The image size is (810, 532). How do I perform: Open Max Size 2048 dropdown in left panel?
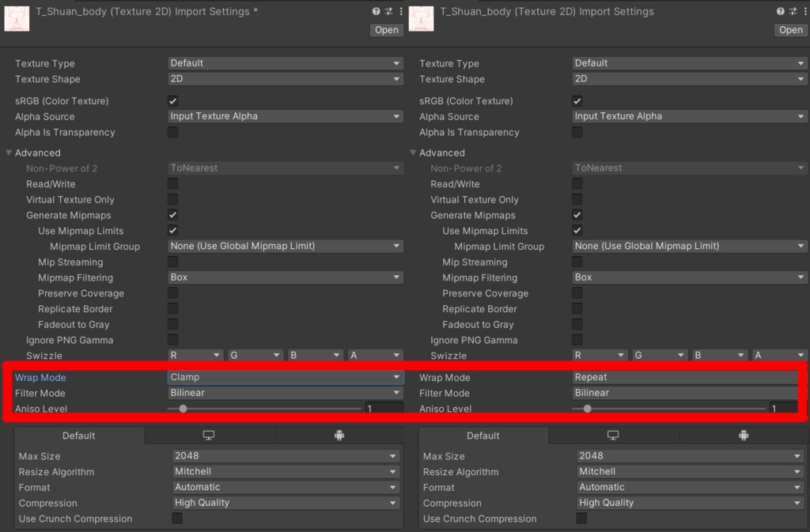(x=286, y=455)
